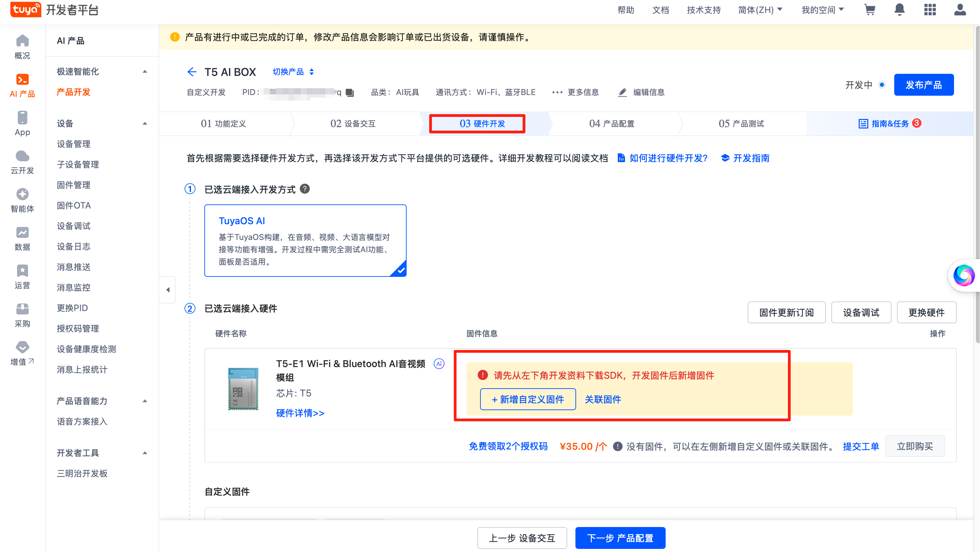Viewport: 980px width, 553px height.
Task: Click the back arrow beside T5 AI BOX
Action: point(192,71)
